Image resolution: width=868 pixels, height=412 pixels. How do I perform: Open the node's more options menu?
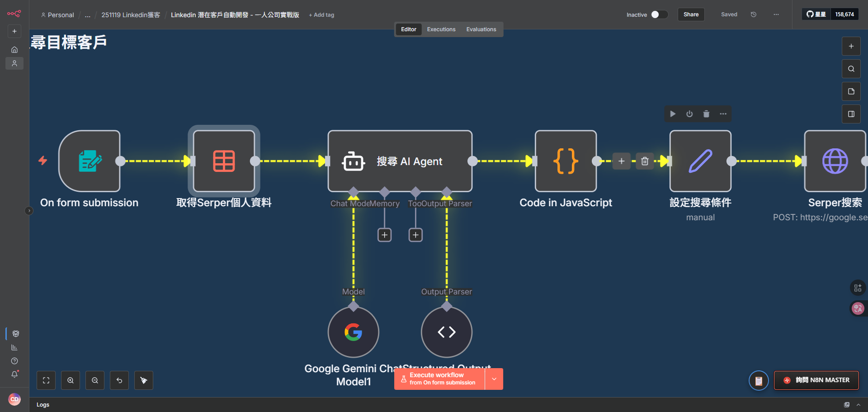point(722,114)
